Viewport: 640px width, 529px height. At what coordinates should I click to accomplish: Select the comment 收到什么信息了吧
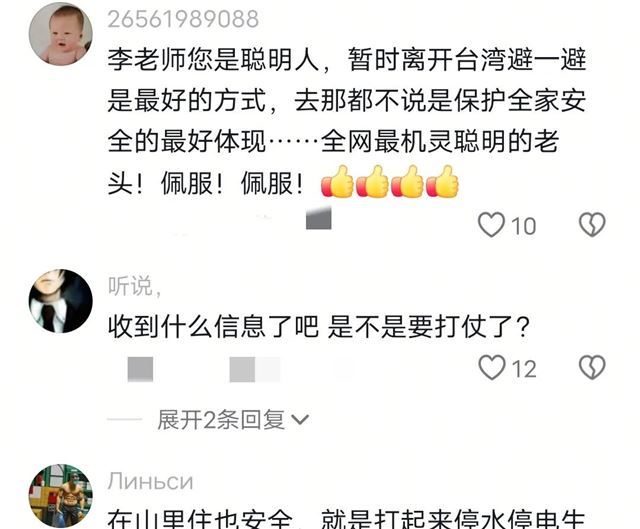319,327
